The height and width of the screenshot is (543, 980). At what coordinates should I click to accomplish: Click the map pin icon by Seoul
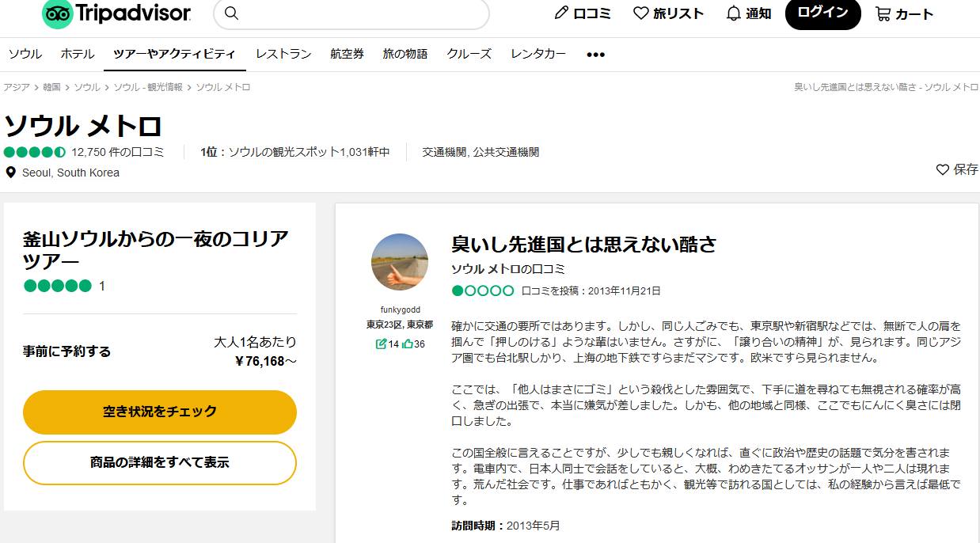pos(10,173)
